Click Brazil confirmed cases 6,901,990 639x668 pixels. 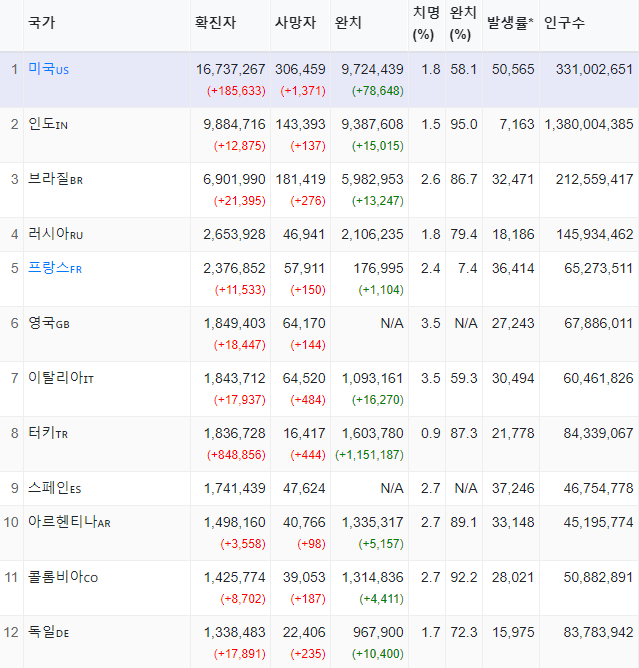(234, 179)
